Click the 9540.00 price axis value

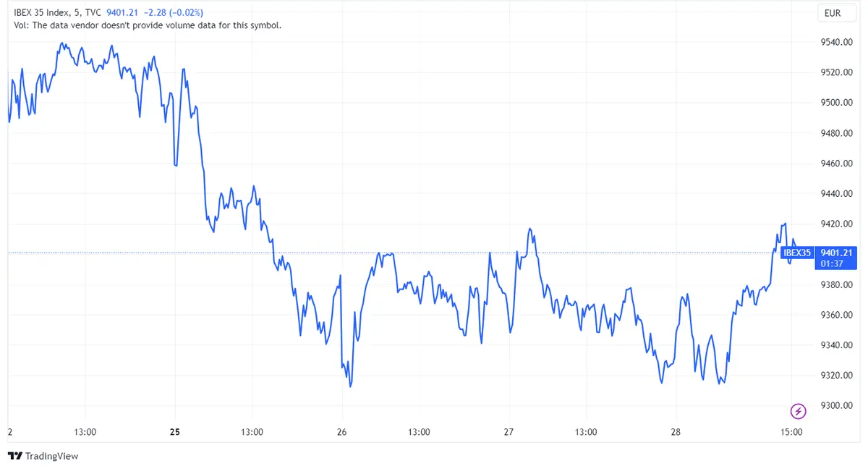coord(835,42)
